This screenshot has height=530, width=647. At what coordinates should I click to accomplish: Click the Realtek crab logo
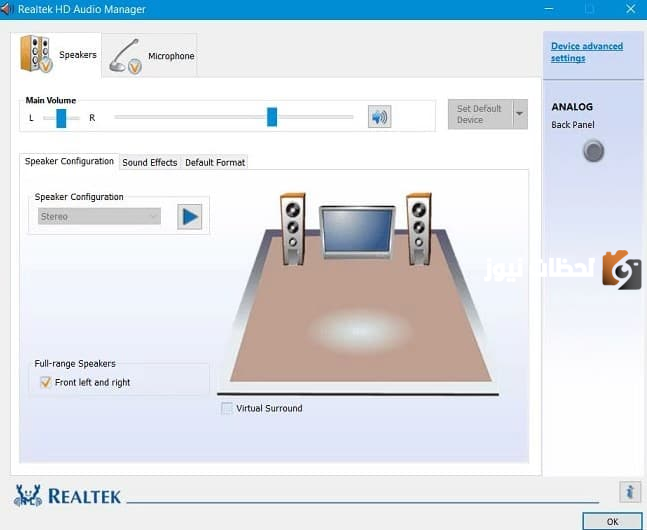(28, 495)
